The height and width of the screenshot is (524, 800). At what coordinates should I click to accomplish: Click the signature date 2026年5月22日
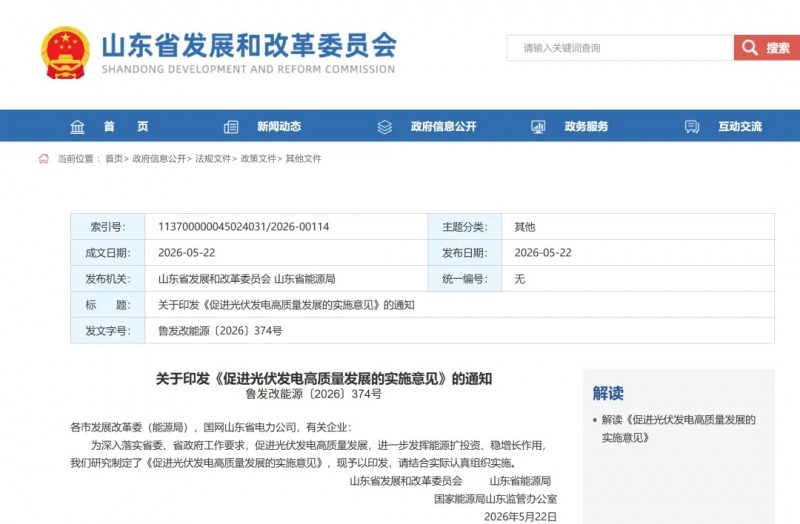[x=520, y=516]
